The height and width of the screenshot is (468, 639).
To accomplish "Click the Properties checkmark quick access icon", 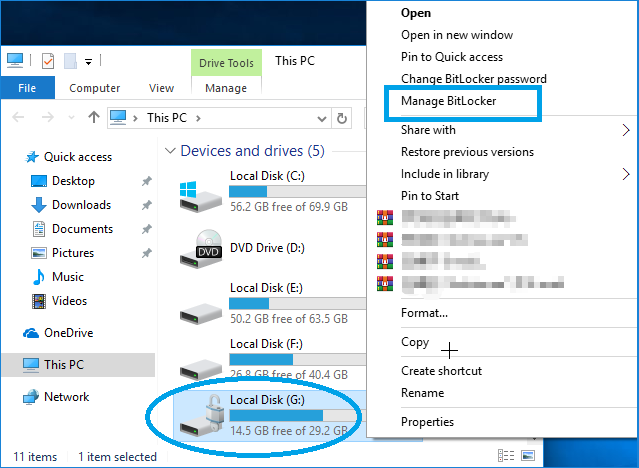I will click(48, 61).
